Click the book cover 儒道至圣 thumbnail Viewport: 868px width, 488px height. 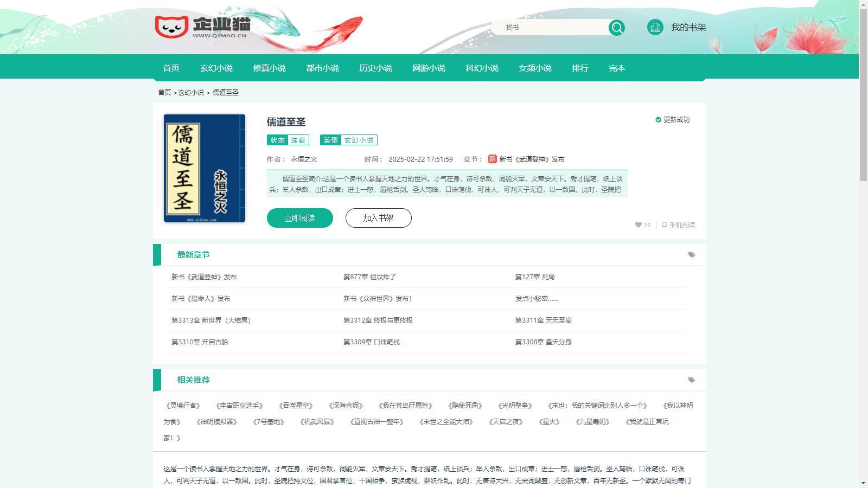(x=203, y=168)
